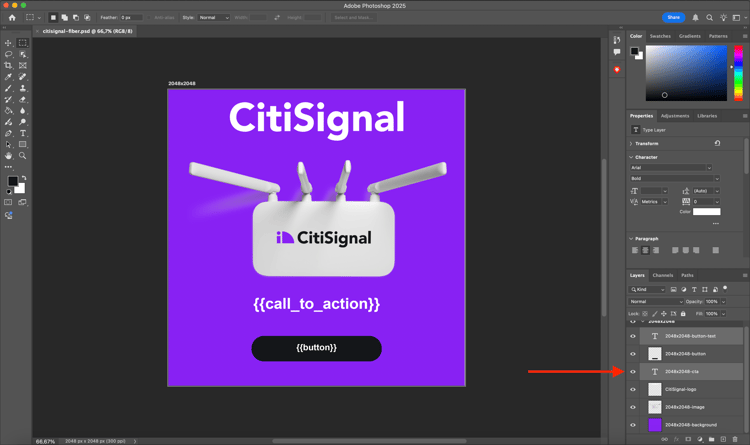
Task: Hide the 2048x2048-background layer
Action: click(x=633, y=425)
